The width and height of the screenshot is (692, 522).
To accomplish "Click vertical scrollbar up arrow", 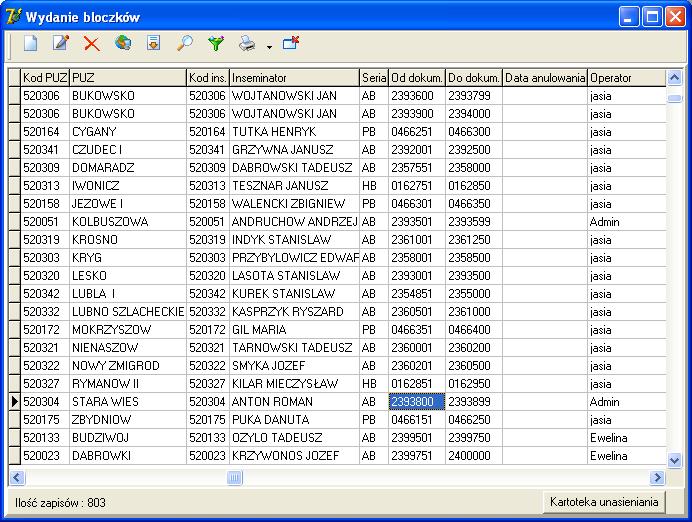I will [x=674, y=78].
